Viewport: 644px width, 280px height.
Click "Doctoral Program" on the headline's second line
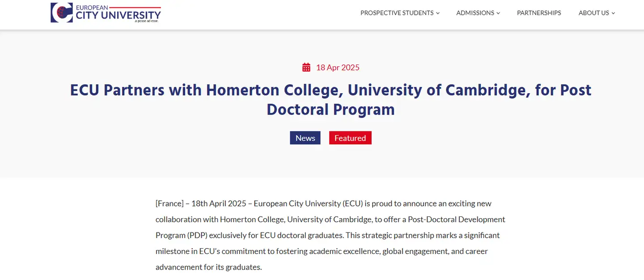click(x=331, y=110)
